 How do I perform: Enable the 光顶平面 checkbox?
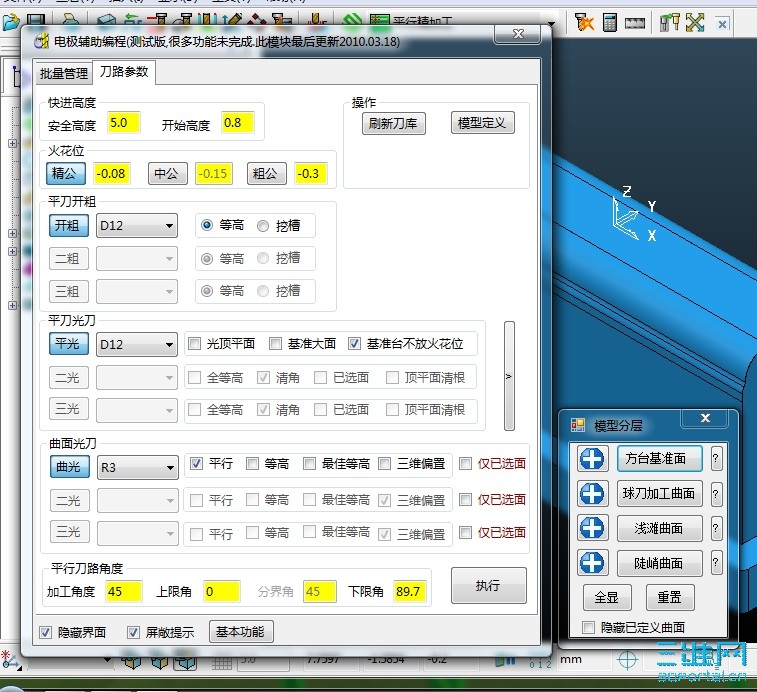pyautogui.click(x=195, y=343)
